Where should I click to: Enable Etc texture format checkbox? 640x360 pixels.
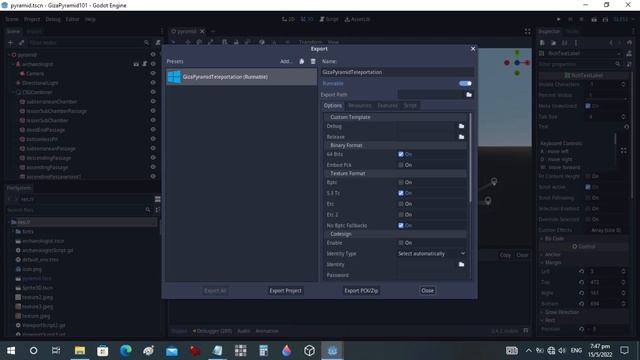[x=401, y=204]
